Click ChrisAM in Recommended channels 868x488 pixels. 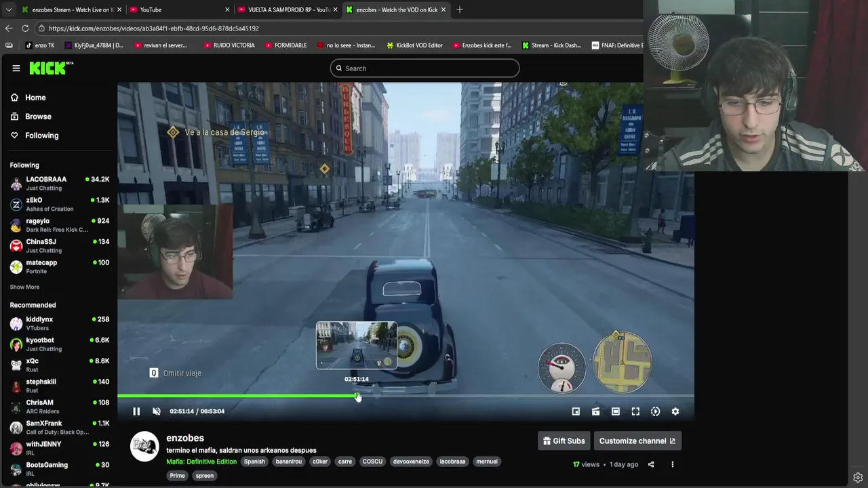(x=60, y=407)
